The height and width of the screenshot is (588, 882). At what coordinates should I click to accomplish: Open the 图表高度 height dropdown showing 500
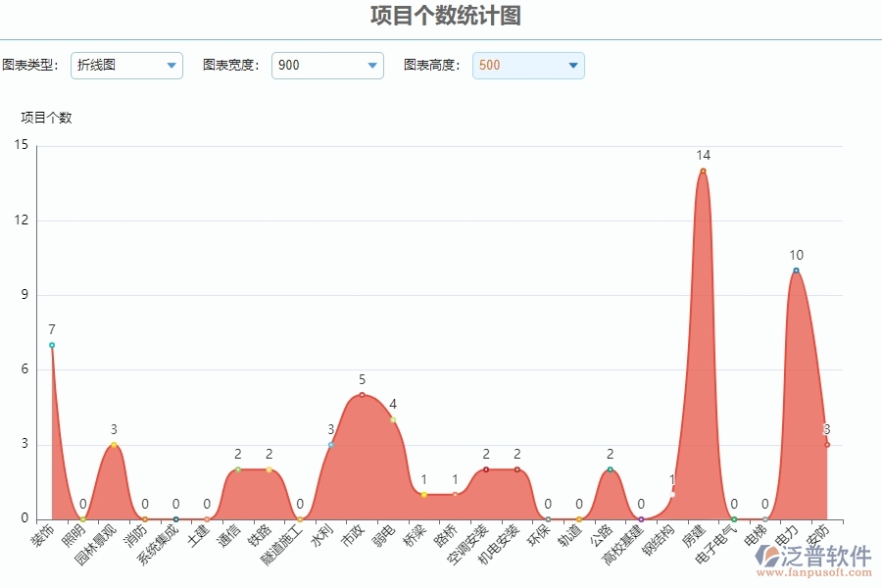pyautogui.click(x=528, y=66)
